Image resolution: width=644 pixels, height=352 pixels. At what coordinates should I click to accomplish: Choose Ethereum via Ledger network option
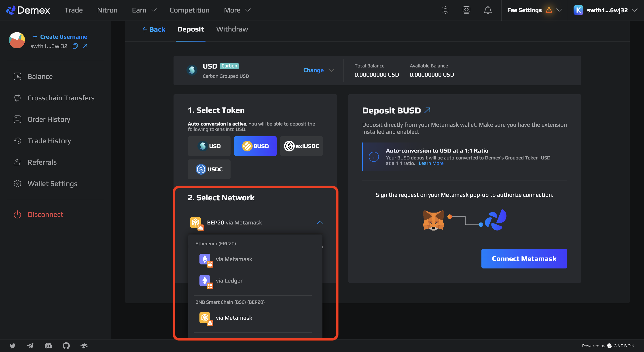(229, 281)
